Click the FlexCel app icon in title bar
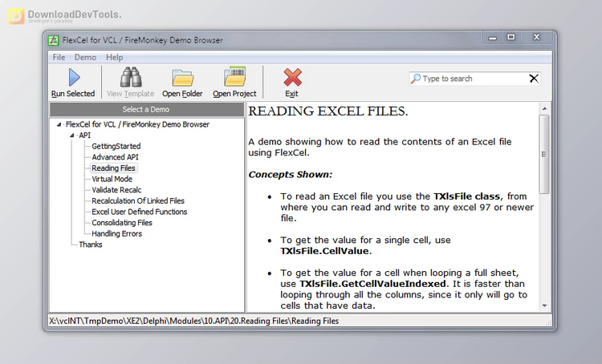 pyautogui.click(x=53, y=40)
